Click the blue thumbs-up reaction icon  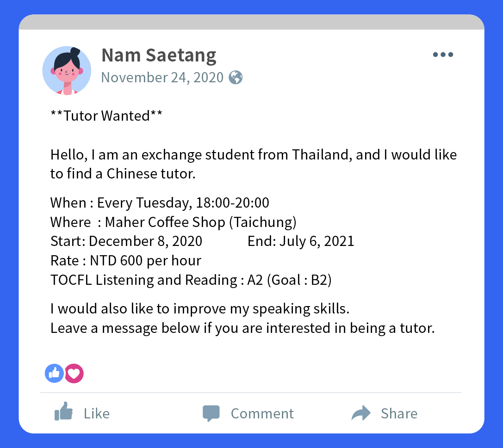click(x=54, y=374)
